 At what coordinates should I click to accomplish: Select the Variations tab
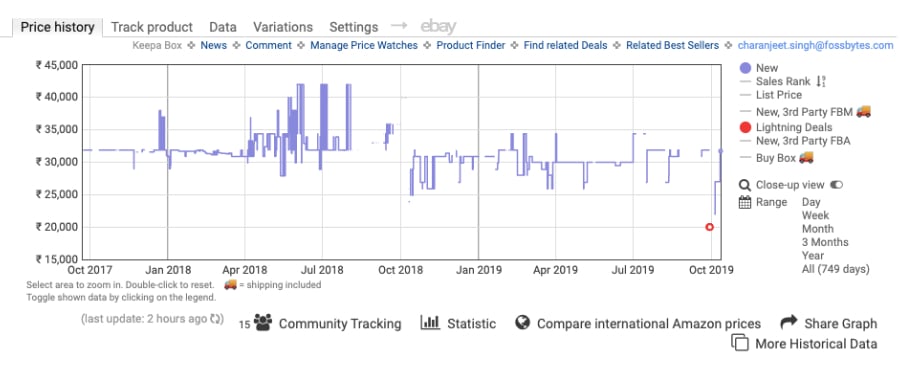tap(283, 27)
